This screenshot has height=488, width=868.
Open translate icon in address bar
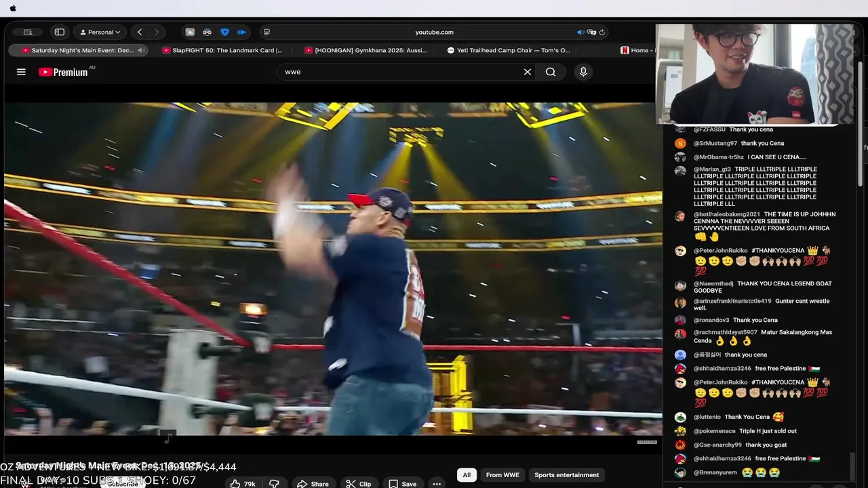591,32
